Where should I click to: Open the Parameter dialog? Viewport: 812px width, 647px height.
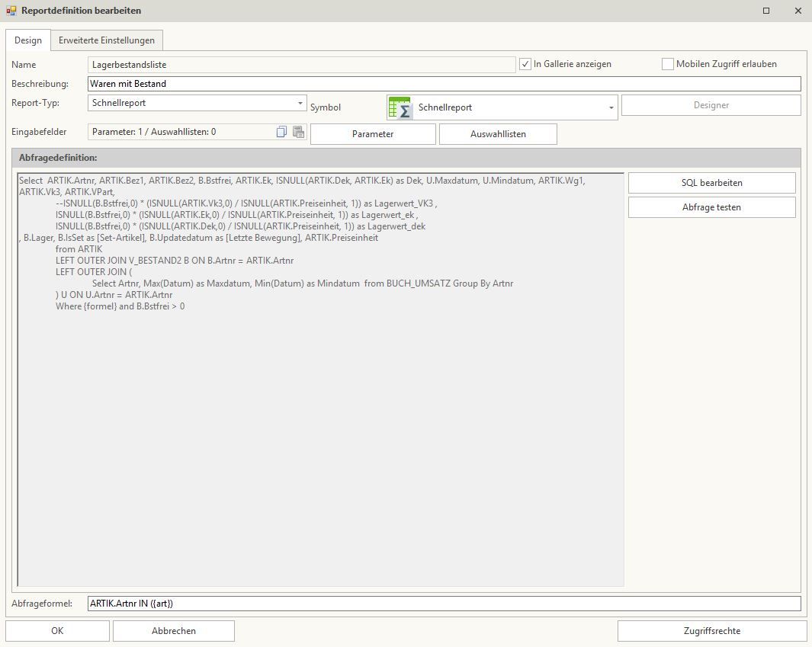tap(373, 134)
